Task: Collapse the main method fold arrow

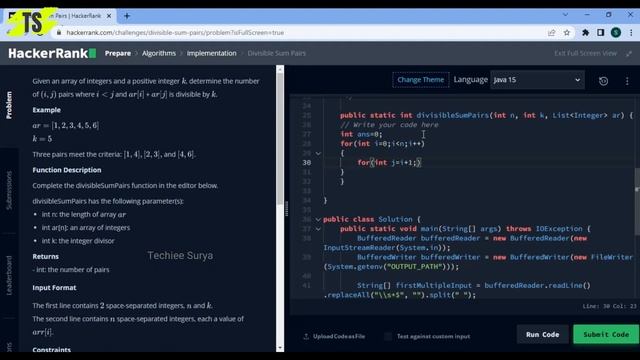Action: [318, 229]
